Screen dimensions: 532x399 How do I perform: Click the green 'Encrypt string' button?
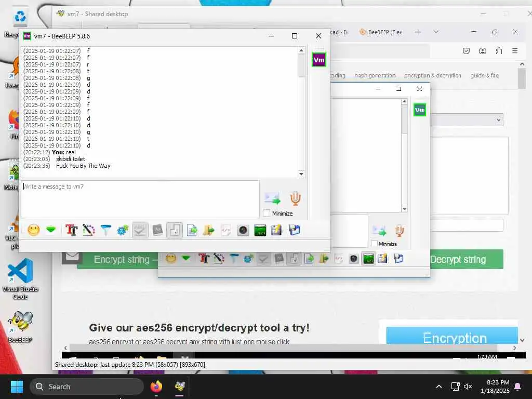[x=118, y=260]
